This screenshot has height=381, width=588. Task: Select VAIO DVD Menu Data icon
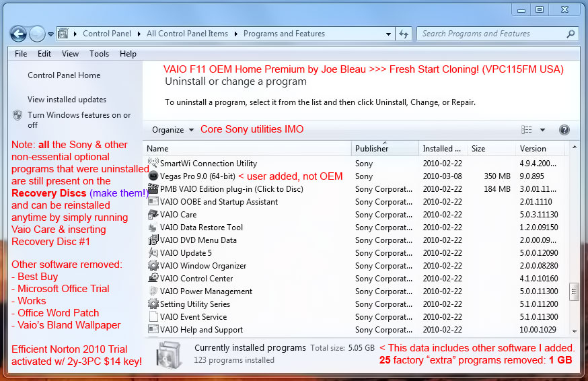153,240
